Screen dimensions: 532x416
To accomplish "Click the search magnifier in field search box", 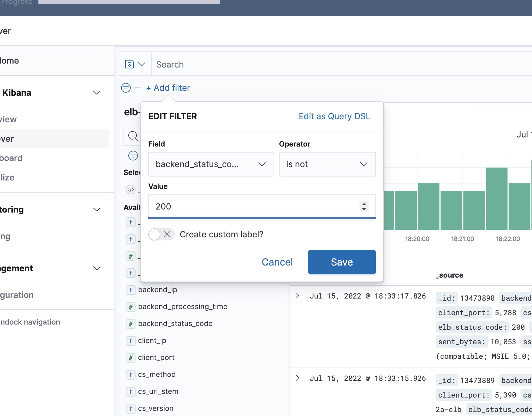I will click(133, 136).
